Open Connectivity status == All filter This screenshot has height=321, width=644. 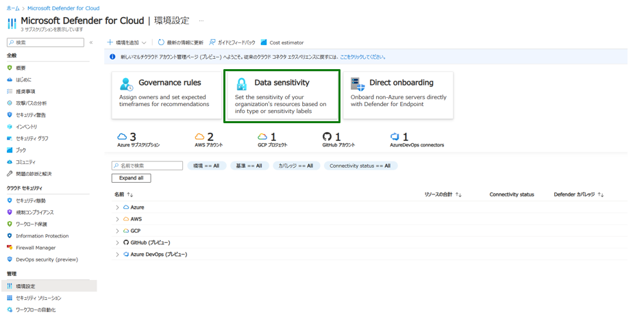click(360, 166)
